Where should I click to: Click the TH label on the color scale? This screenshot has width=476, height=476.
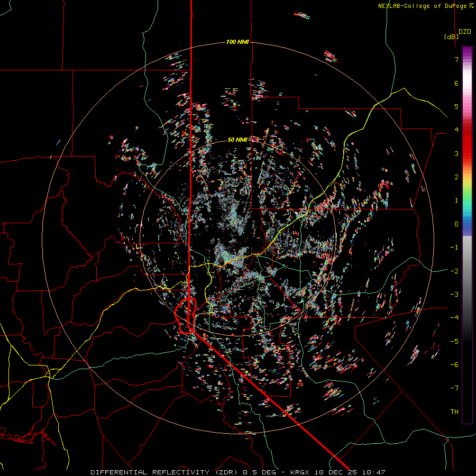point(454,411)
